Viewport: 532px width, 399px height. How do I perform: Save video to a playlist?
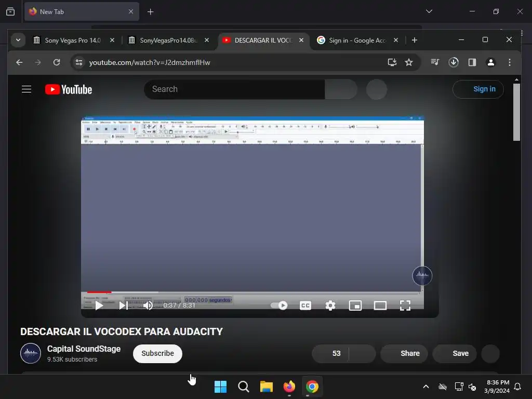click(455, 353)
